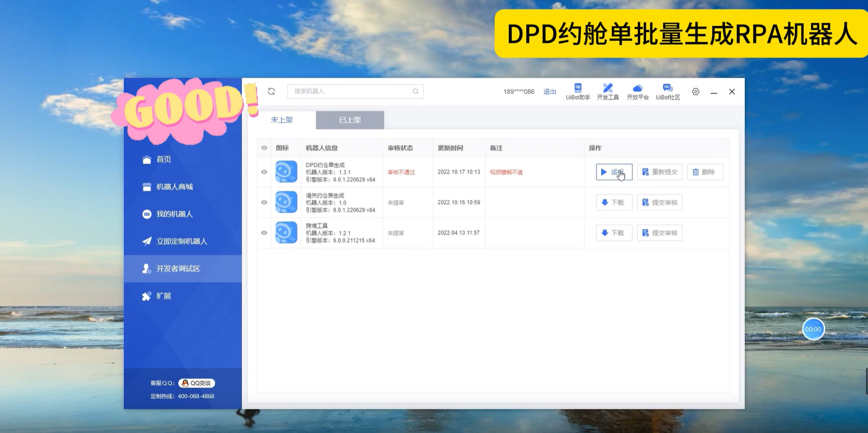Viewport: 868px width, 433px height.
Task: Click the 定制热线 400-088-4868 text
Action: 182,396
